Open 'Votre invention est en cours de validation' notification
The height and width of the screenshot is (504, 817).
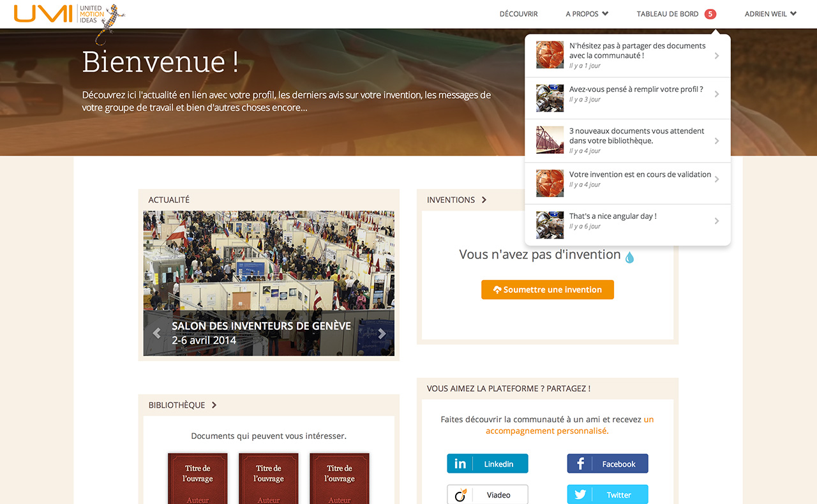[627, 183]
